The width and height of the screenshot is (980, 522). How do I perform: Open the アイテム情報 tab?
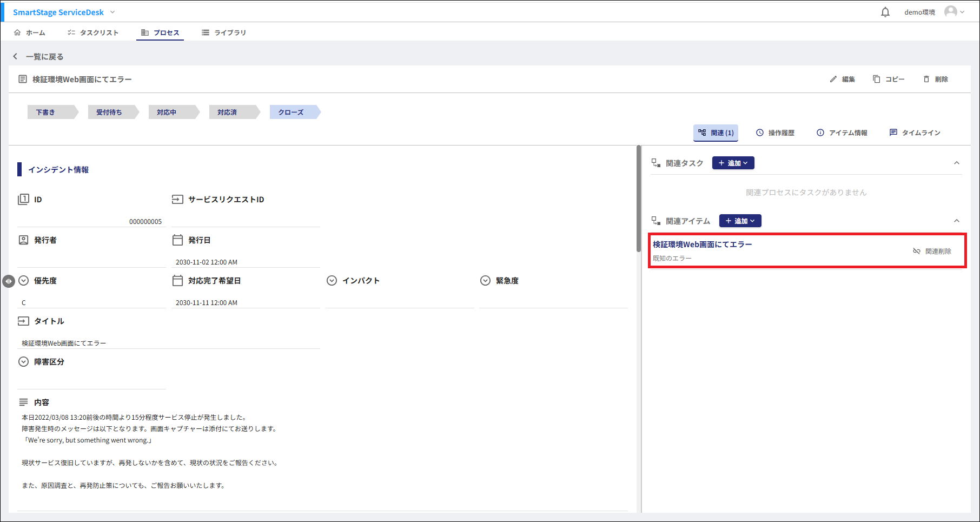(842, 133)
